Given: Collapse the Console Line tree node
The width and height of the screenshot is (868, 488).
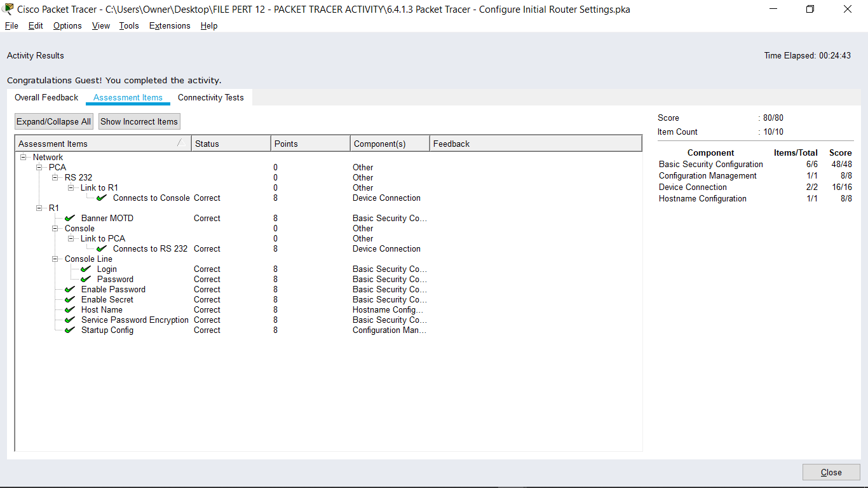Looking at the screenshot, I should (55, 259).
